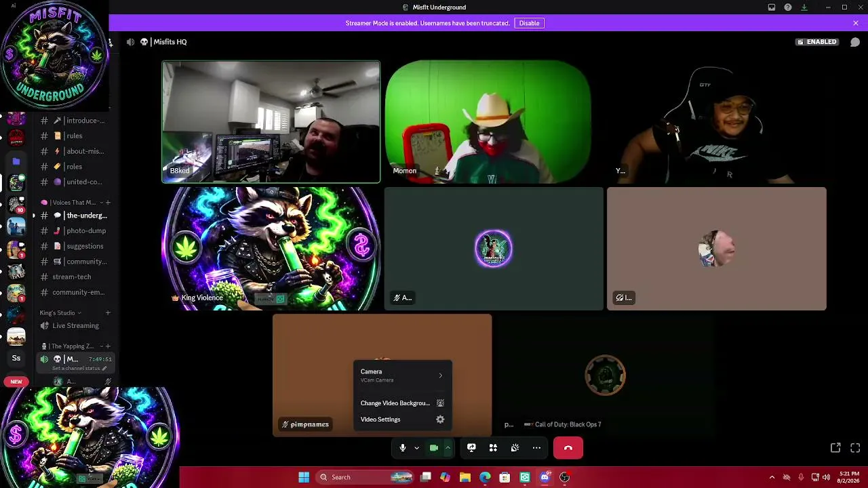This screenshot has width=868, height=488.
Task: Open the activities launcher icon in call bar
Action: coord(493,448)
